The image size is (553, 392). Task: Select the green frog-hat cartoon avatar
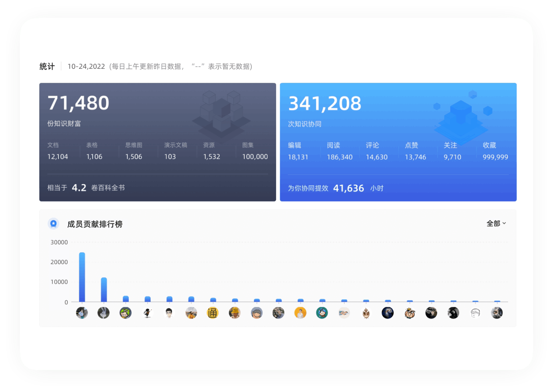(125, 313)
